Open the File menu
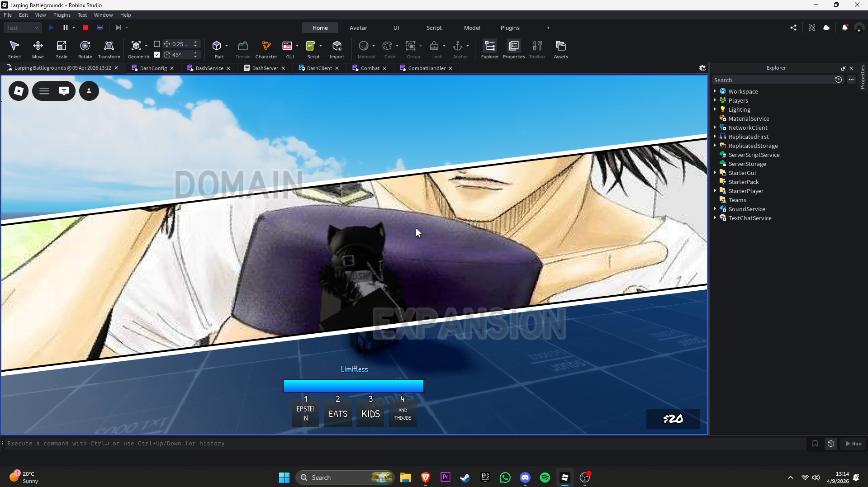Image resolution: width=868 pixels, height=487 pixels. click(8, 15)
